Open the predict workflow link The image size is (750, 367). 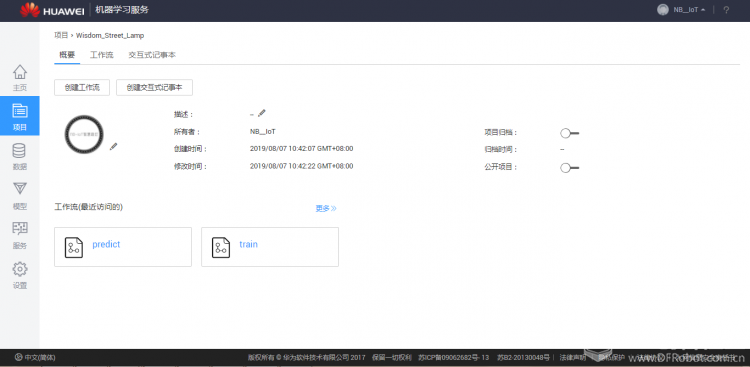(x=106, y=245)
